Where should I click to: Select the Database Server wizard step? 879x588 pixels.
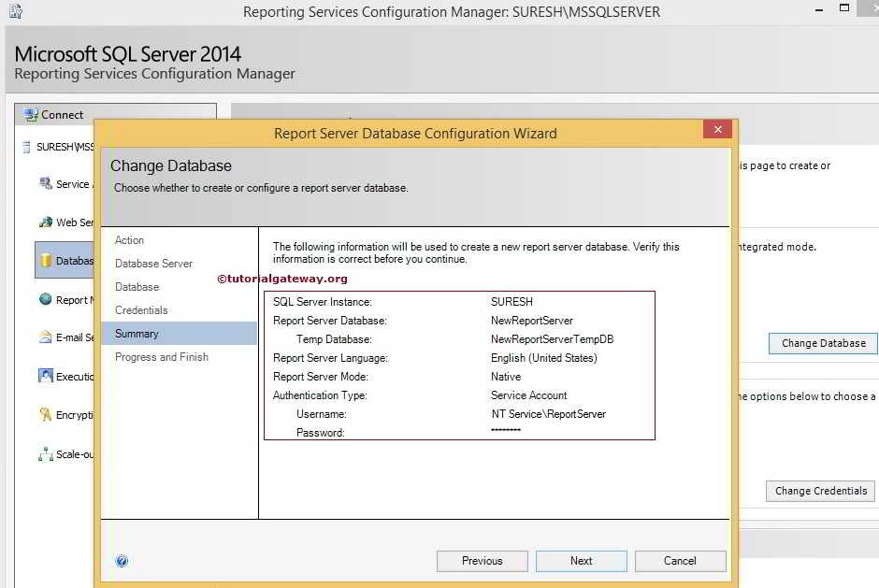(x=153, y=264)
